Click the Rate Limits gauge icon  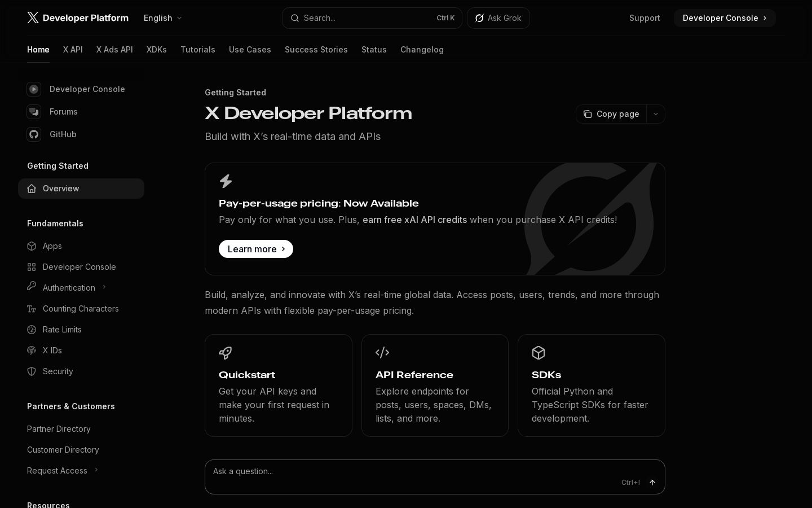coord(32,330)
